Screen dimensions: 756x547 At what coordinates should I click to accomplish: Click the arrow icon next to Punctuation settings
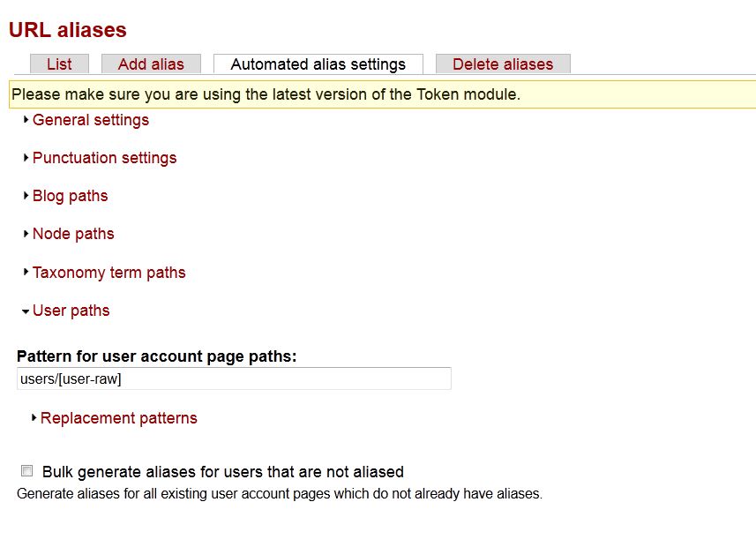click(26, 158)
